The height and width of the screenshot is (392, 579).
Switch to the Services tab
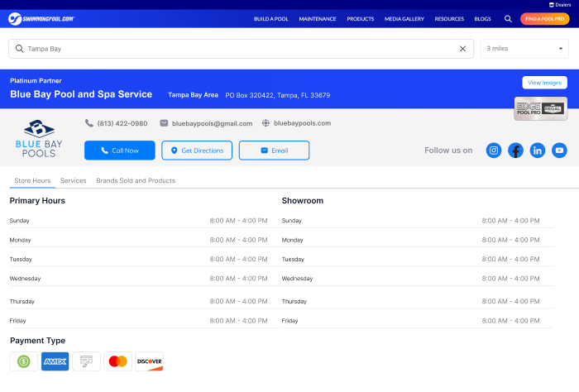73,180
